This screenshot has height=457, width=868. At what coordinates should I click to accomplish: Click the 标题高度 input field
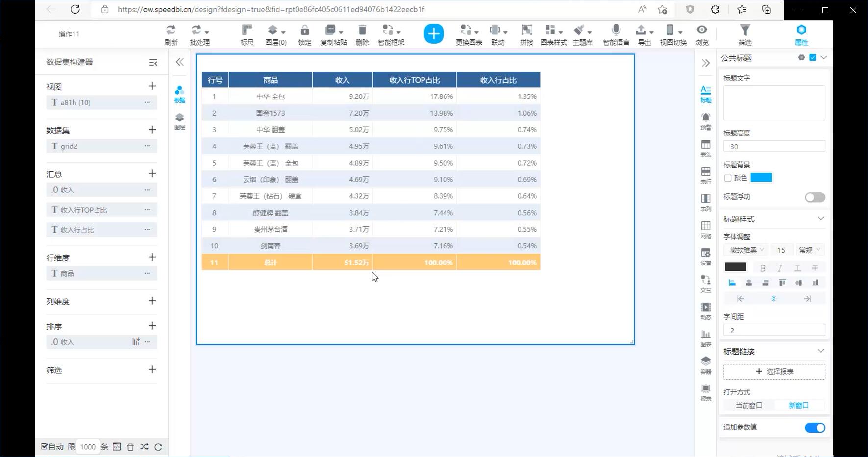[x=774, y=146]
